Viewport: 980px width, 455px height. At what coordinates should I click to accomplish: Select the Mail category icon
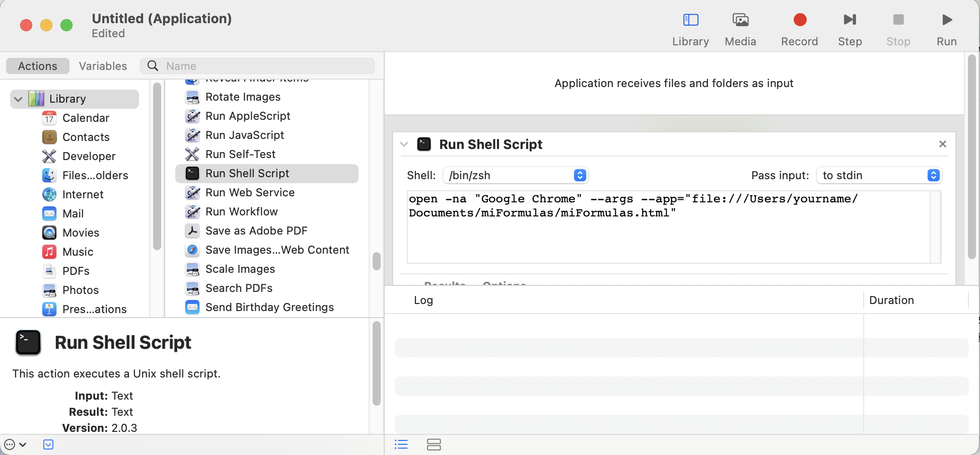coord(49,213)
